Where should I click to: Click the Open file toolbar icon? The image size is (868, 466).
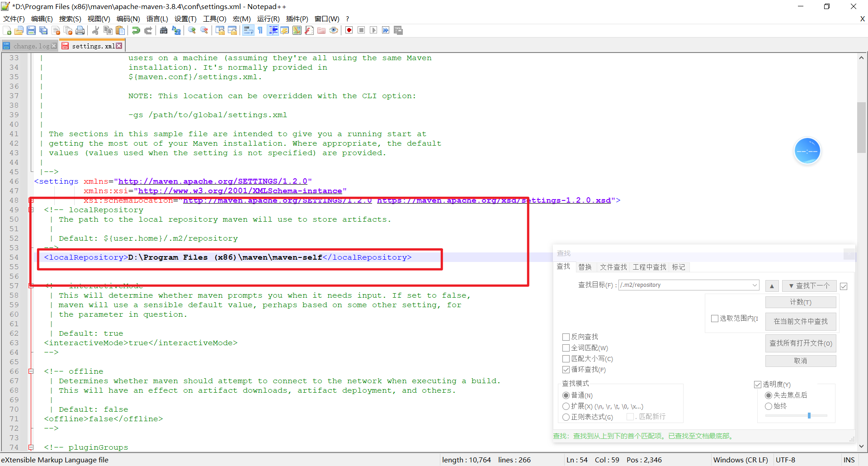point(19,30)
